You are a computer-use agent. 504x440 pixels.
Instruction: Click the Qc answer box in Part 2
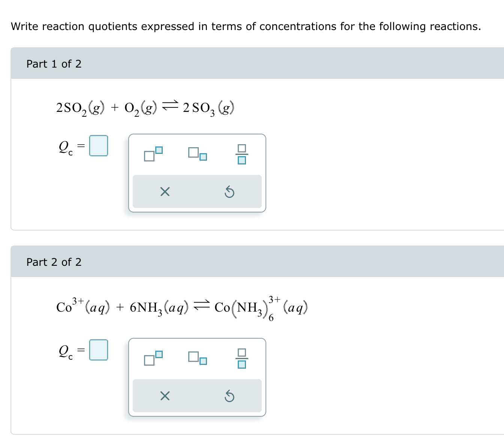coord(99,350)
